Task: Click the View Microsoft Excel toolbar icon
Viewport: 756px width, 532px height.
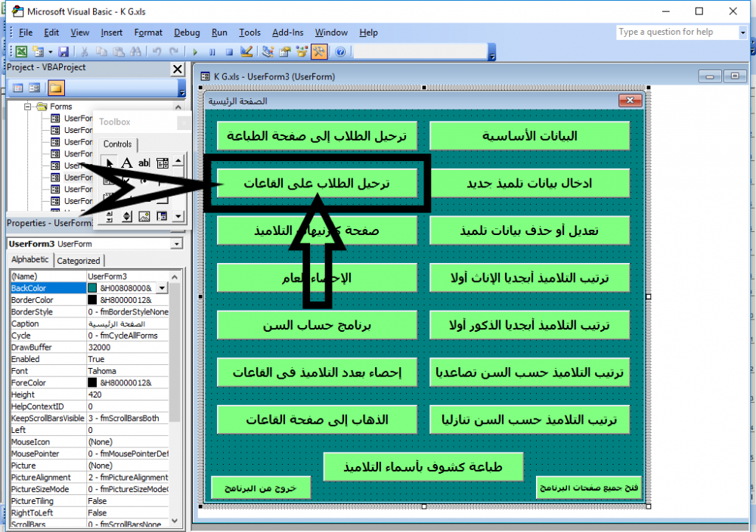Action: pyautogui.click(x=21, y=52)
